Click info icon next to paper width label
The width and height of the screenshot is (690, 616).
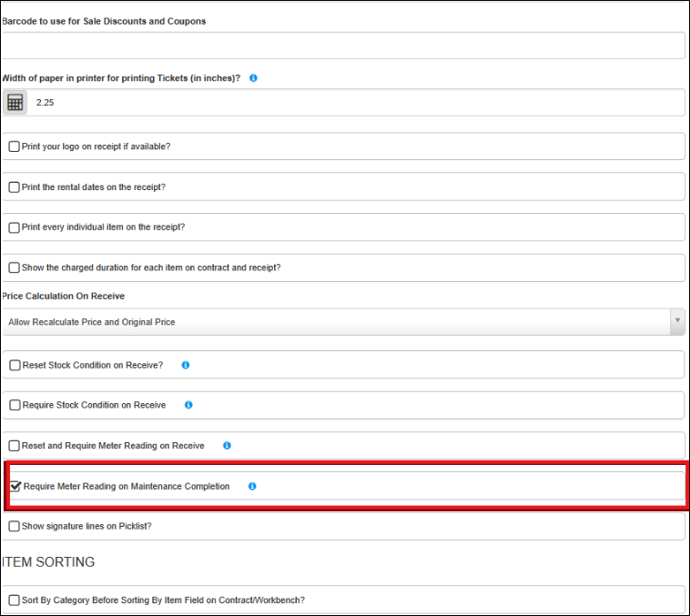[253, 78]
